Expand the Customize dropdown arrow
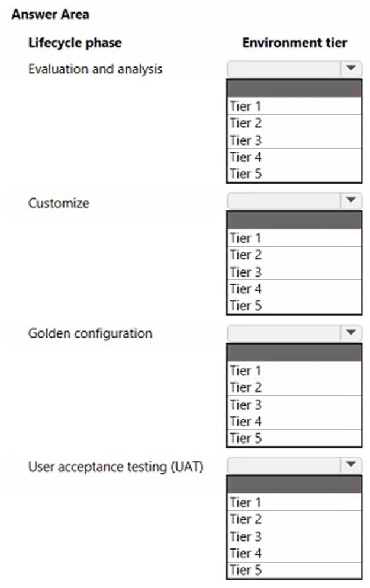The width and height of the screenshot is (370, 588). [351, 200]
